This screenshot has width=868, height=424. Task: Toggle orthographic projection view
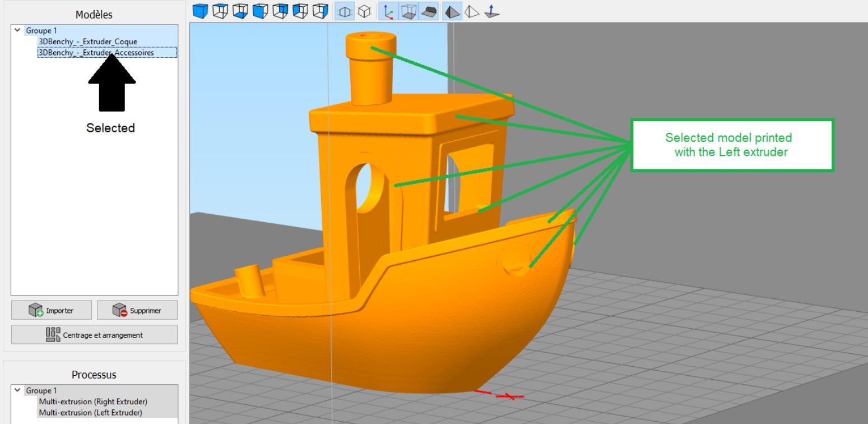[364, 11]
